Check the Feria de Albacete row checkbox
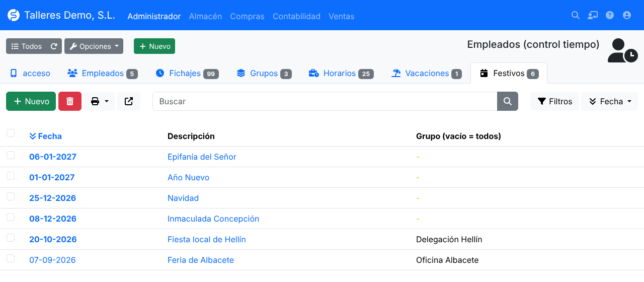This screenshot has width=644, height=282. [11, 258]
